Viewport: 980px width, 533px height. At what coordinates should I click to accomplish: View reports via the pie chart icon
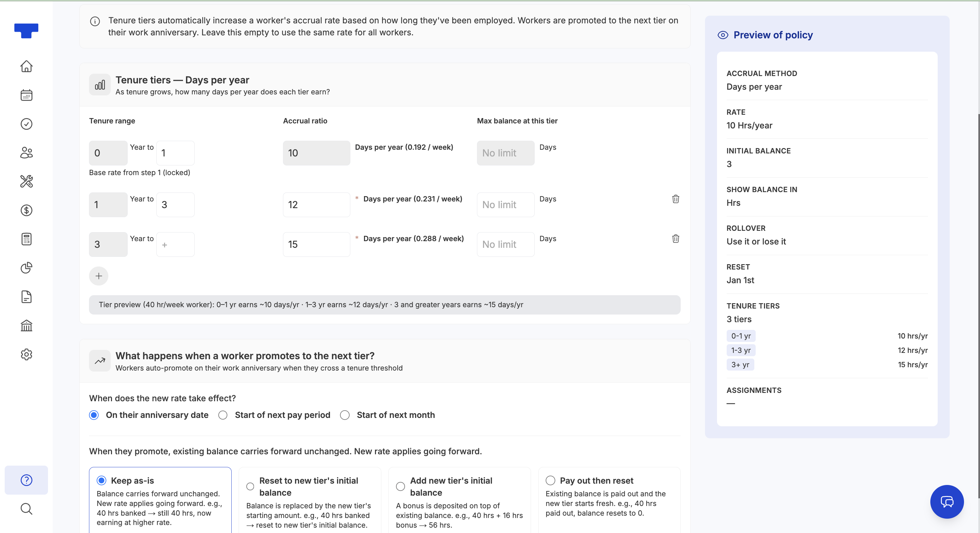pos(26,268)
